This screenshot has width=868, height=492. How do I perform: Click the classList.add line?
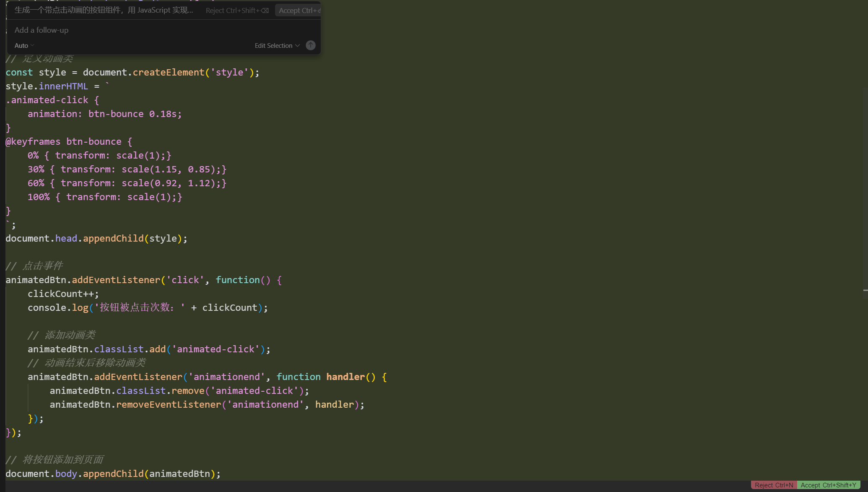[149, 349]
